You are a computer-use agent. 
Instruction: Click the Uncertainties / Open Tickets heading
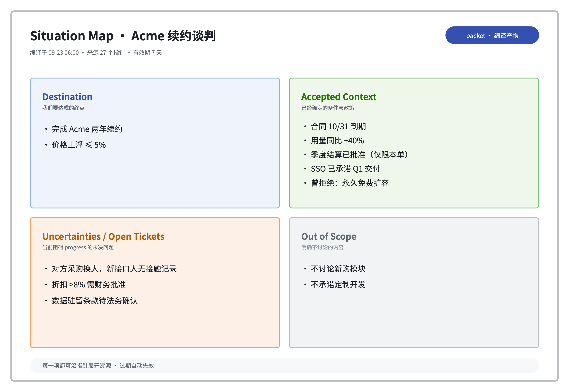pos(104,236)
